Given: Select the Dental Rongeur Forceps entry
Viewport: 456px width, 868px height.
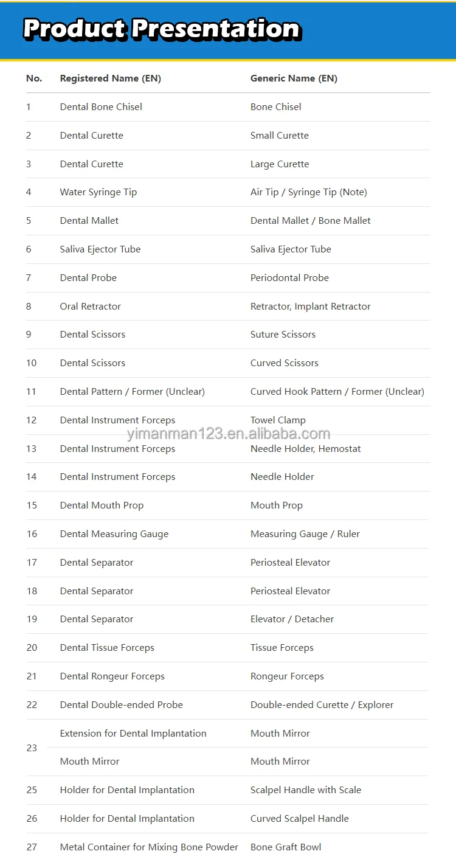Looking at the screenshot, I should pos(112,676).
